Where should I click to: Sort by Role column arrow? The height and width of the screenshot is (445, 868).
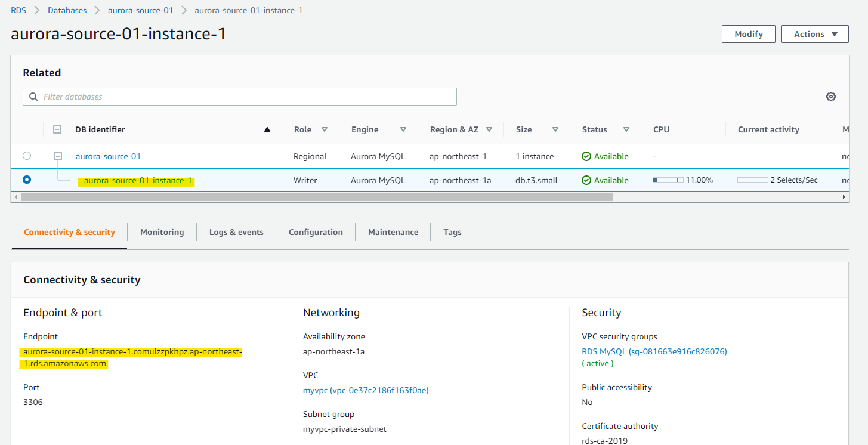click(325, 129)
